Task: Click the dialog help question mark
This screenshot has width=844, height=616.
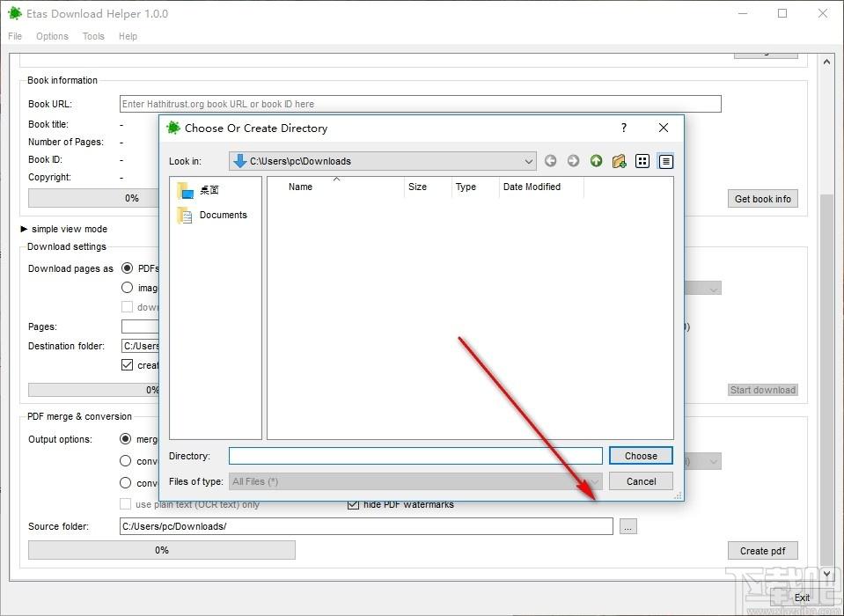Action: (x=624, y=128)
